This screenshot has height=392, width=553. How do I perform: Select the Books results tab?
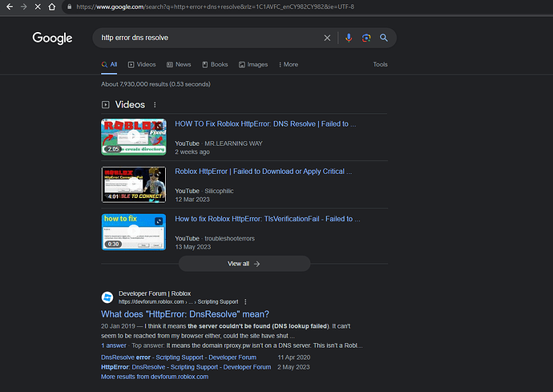(x=215, y=65)
